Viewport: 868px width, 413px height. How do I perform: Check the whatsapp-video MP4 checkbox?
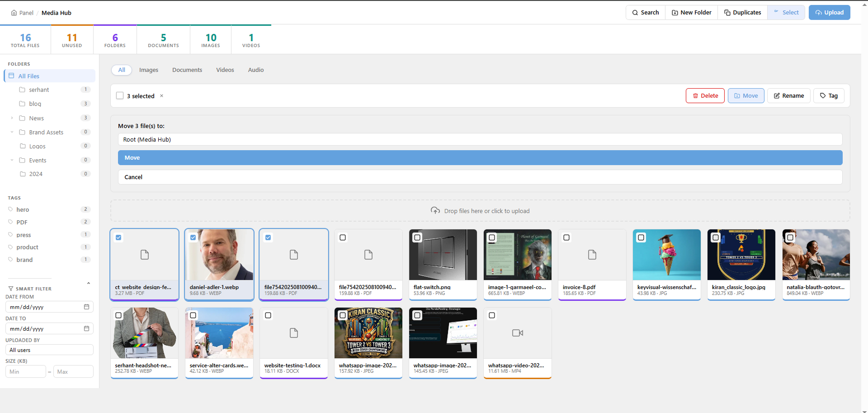[492, 315]
